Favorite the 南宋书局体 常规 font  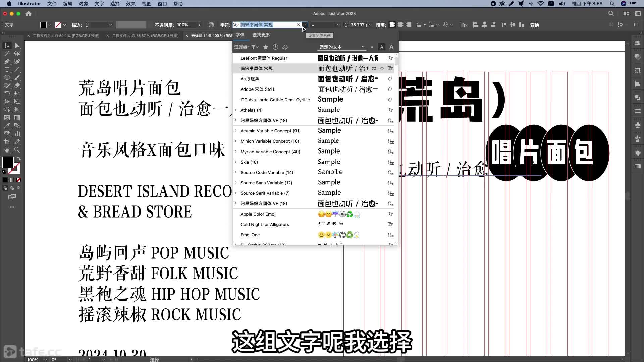click(x=382, y=68)
